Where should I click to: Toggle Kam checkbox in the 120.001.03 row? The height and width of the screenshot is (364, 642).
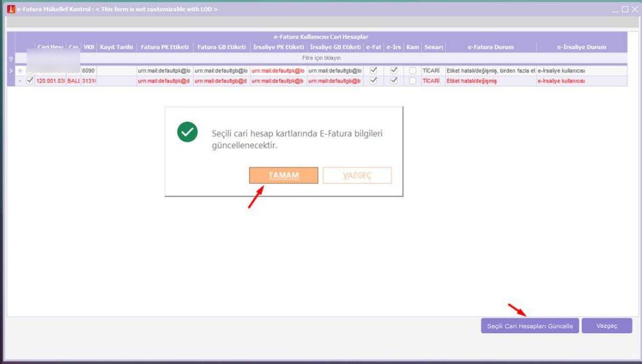412,81
